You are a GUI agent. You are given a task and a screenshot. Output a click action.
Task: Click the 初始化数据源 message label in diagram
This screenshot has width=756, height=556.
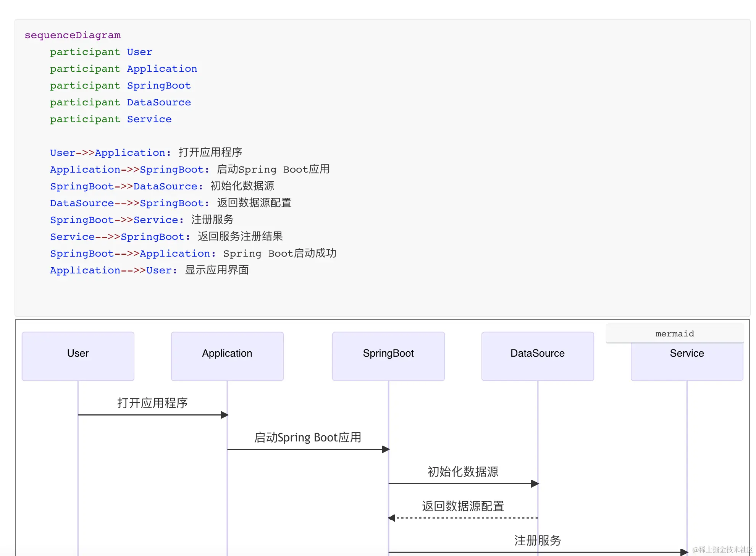[x=463, y=472]
